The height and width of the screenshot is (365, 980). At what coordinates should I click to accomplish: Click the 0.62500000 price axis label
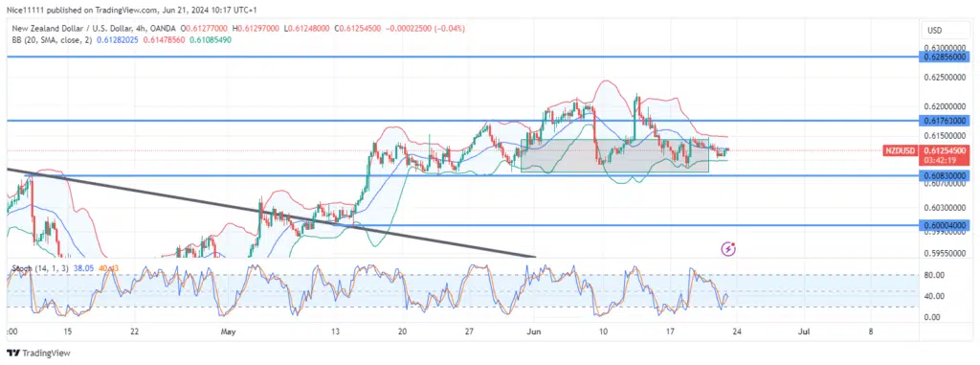click(x=945, y=78)
